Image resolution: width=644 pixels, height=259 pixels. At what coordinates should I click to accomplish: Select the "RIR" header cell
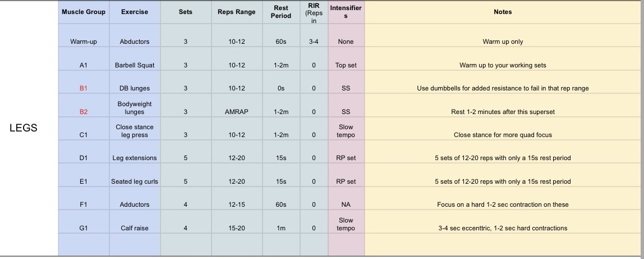point(314,12)
